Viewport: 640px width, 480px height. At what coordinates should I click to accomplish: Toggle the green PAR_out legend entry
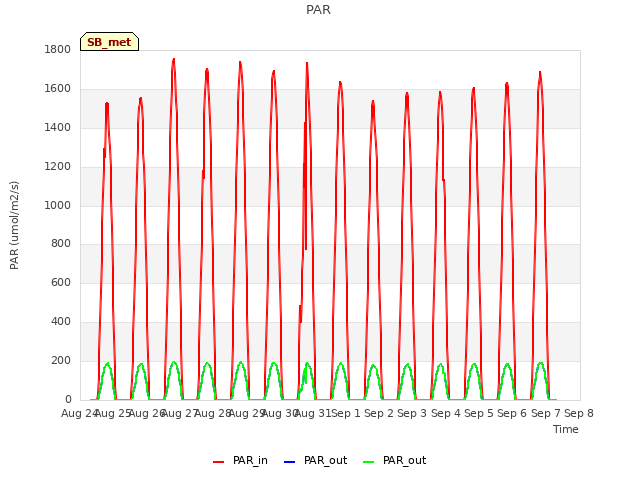pos(394,461)
